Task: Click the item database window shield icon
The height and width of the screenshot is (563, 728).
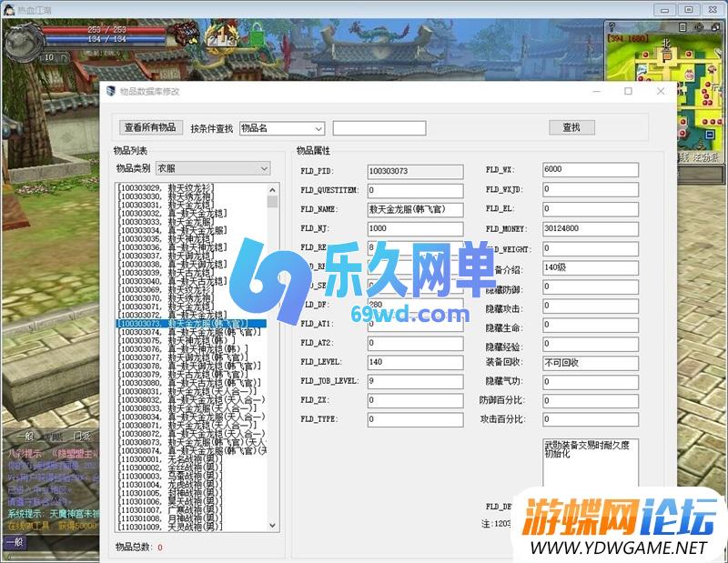Action: pos(110,91)
